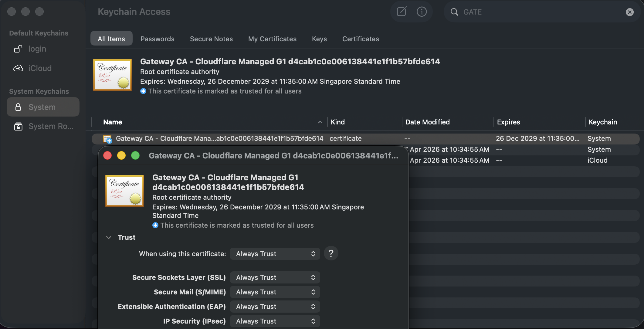Screen dimensions: 644x329
Task: Click the System Roots cabinet icon
Action: pos(18,126)
